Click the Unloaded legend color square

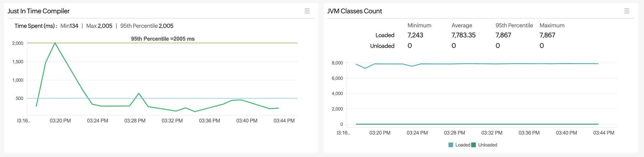(x=473, y=145)
